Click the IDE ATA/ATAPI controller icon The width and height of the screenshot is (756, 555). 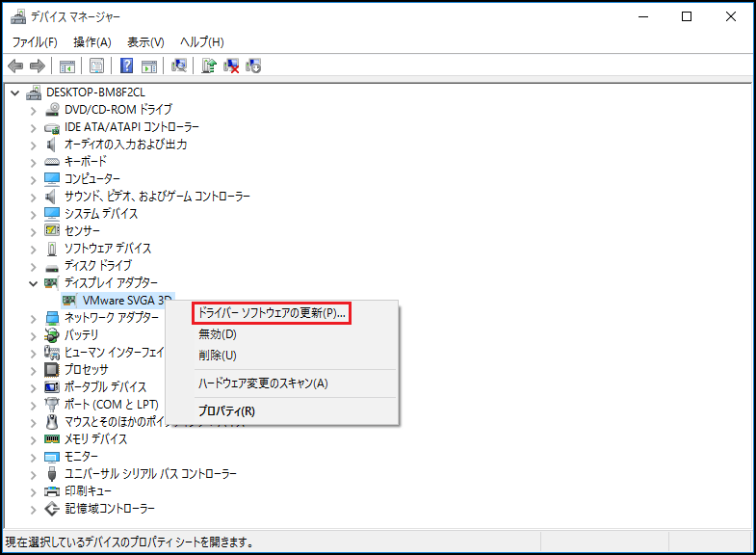pos(52,127)
